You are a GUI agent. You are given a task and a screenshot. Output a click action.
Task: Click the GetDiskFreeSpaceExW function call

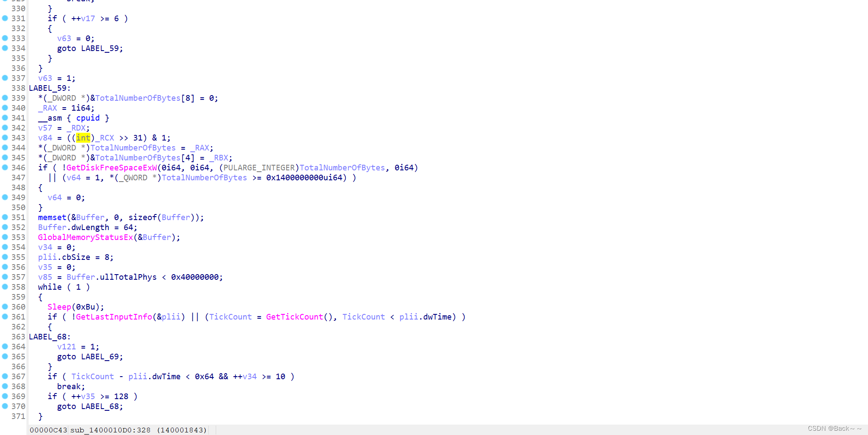(112, 168)
